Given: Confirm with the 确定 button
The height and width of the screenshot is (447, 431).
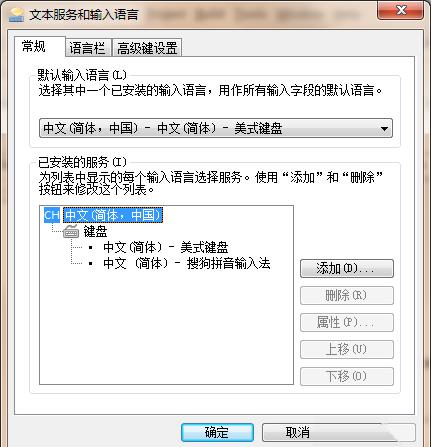Looking at the screenshot, I should click(x=217, y=432).
